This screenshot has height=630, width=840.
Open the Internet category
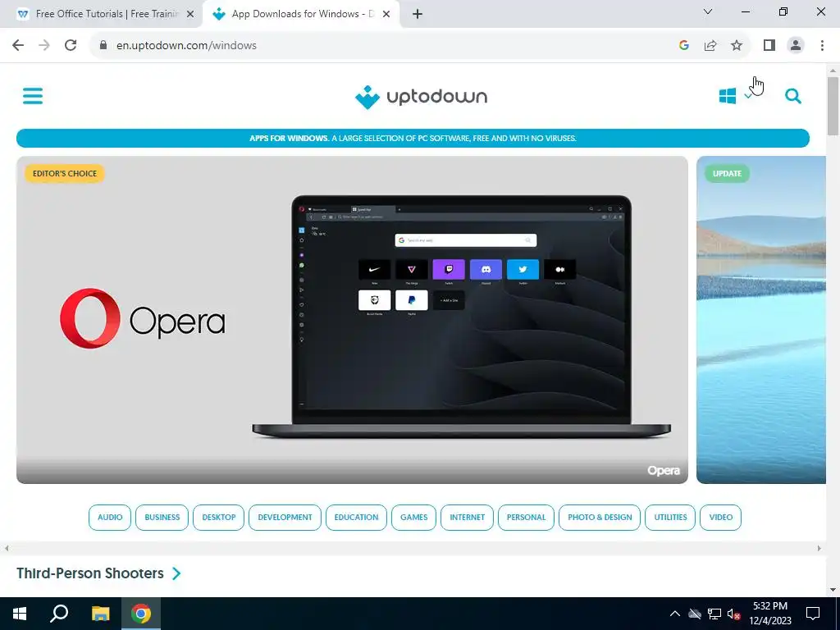click(467, 518)
